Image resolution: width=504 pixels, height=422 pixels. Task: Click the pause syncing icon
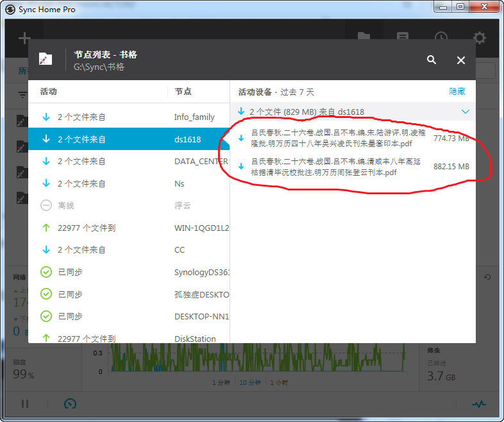pos(25,404)
